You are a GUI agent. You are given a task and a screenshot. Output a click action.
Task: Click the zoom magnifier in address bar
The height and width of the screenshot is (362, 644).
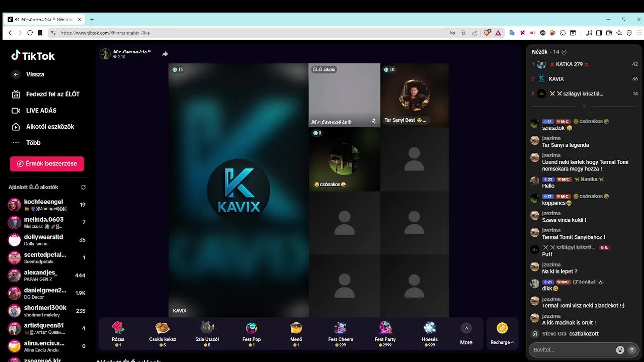tap(463, 33)
